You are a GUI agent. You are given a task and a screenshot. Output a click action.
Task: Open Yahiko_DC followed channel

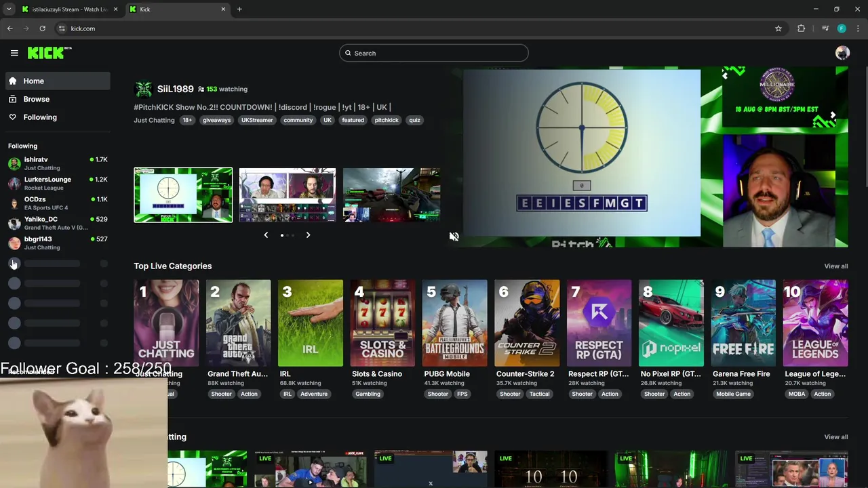tap(58, 223)
